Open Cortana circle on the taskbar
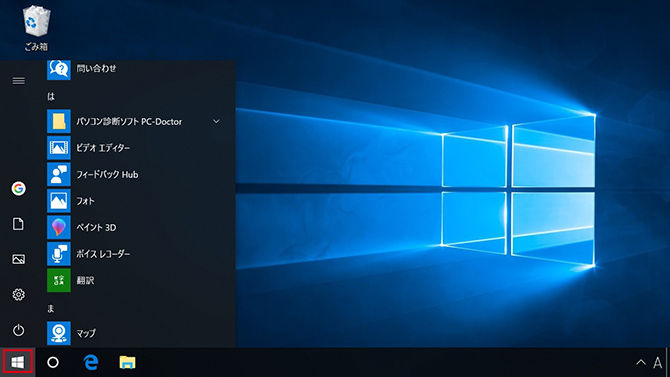Viewport: 670px width, 377px height. (x=53, y=362)
